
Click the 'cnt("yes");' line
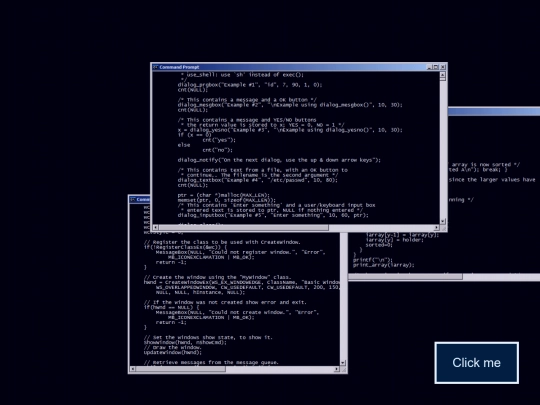[219, 140]
